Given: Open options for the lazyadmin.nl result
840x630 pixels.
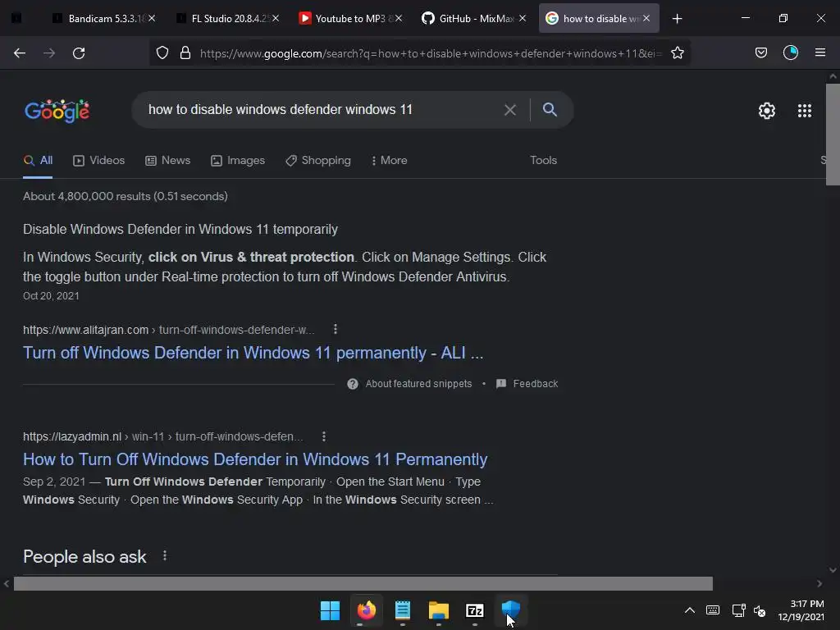Looking at the screenshot, I should pos(323,436).
